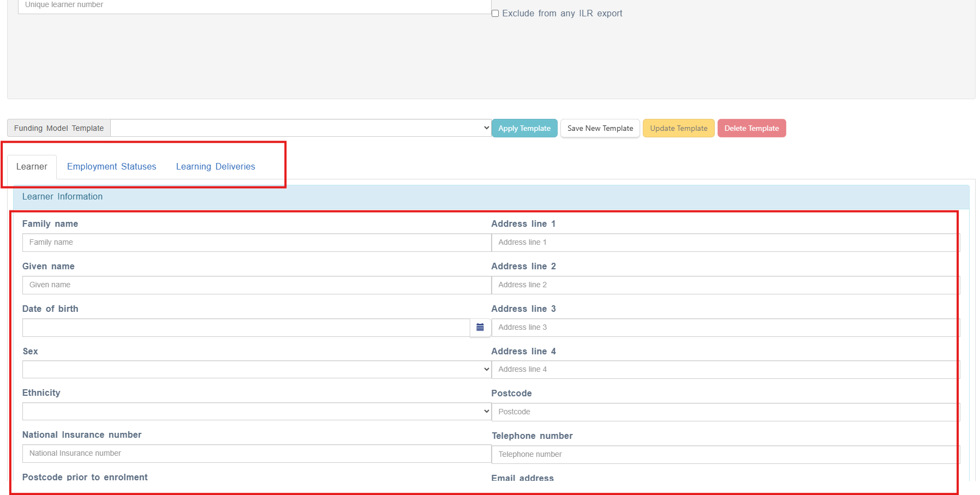Viewport: 980px width, 495px height.
Task: Click Save New Template button
Action: (x=600, y=128)
